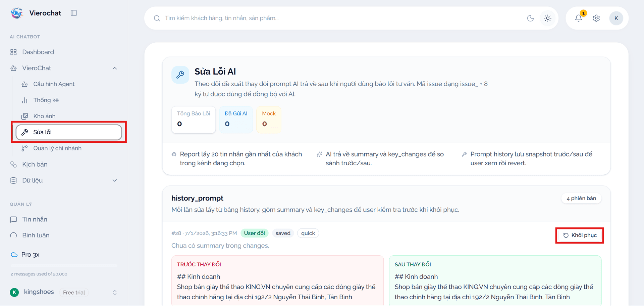Viewport: 644px width, 306px height.
Task: Click the Đã Gửi AI stat card
Action: click(236, 120)
